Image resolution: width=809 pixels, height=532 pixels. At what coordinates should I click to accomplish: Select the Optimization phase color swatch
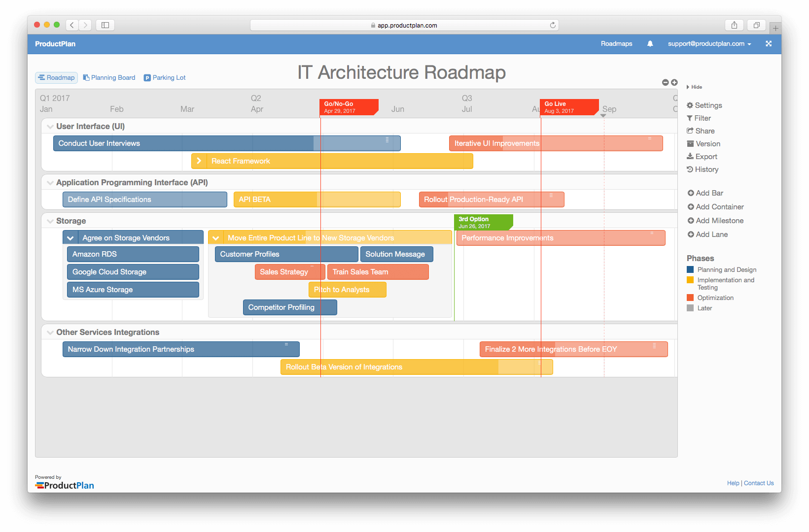[690, 298]
